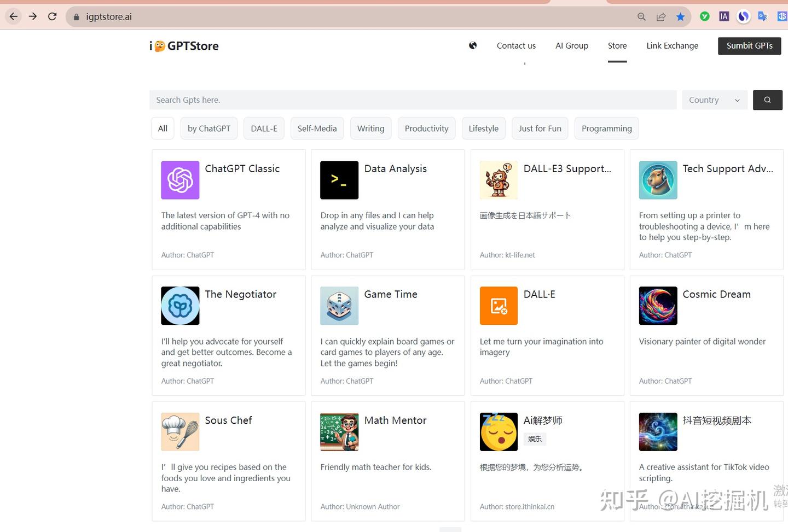
Task: Filter by the Self-Media category
Action: [x=317, y=128]
